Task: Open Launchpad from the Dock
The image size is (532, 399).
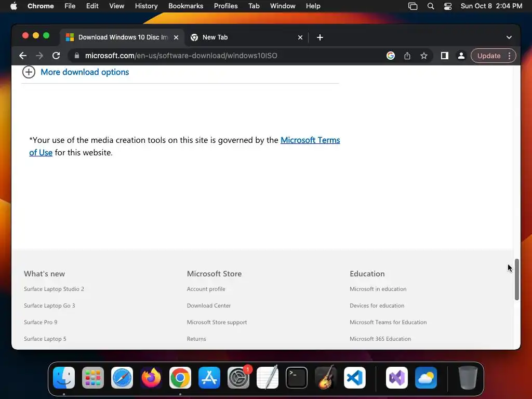Action: [x=93, y=378]
